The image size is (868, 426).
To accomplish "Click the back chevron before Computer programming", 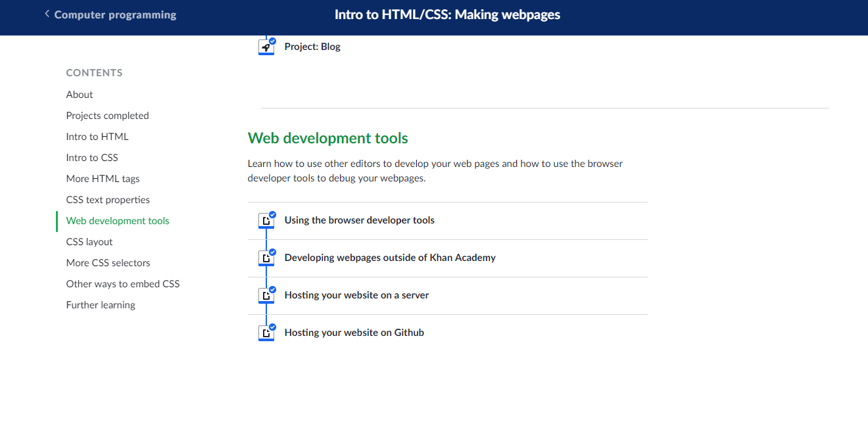I will pos(47,14).
